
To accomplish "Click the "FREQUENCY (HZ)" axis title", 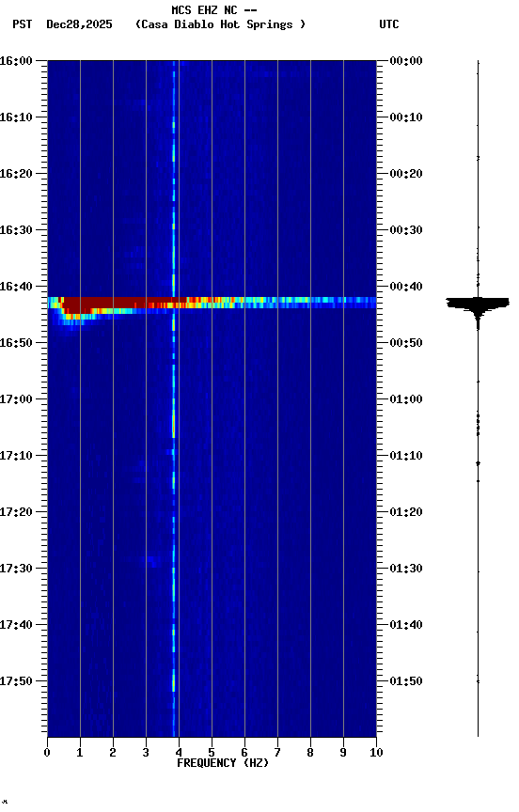I will tap(223, 764).
